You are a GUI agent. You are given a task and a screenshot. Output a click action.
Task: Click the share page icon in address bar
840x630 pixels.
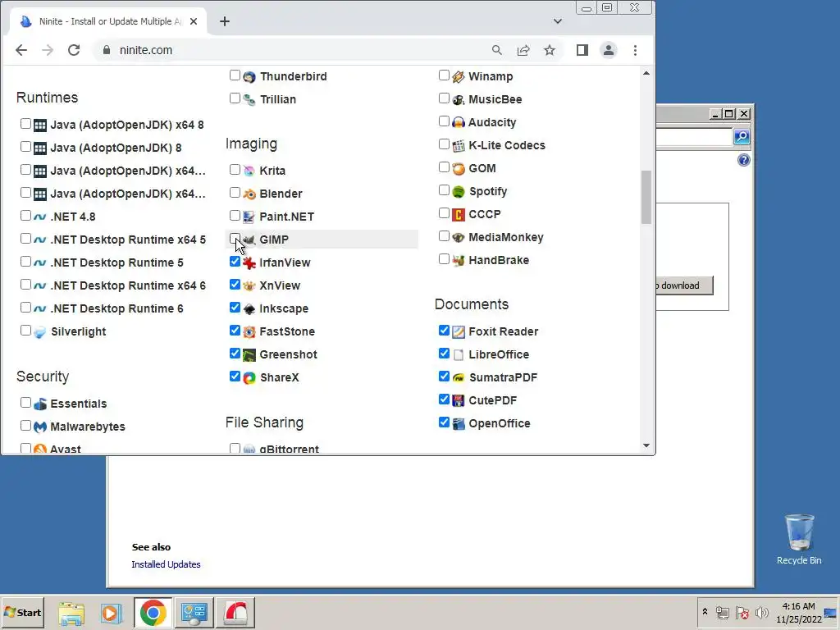523,50
